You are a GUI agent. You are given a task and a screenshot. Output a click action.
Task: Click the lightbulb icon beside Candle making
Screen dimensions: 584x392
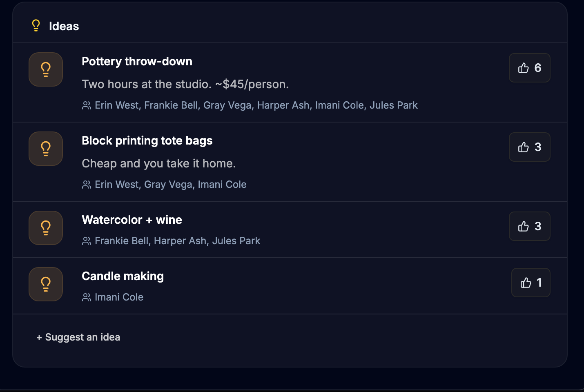click(46, 284)
